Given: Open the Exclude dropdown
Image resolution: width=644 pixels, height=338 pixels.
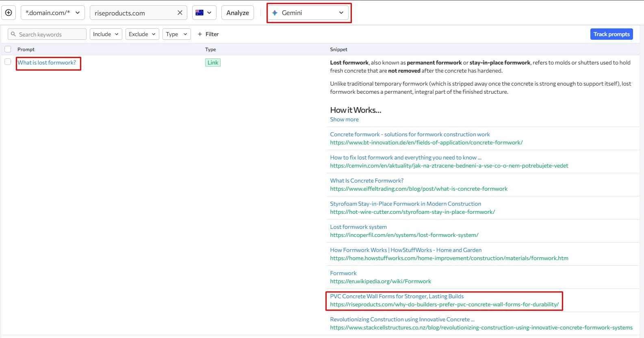Looking at the screenshot, I should pyautogui.click(x=142, y=34).
